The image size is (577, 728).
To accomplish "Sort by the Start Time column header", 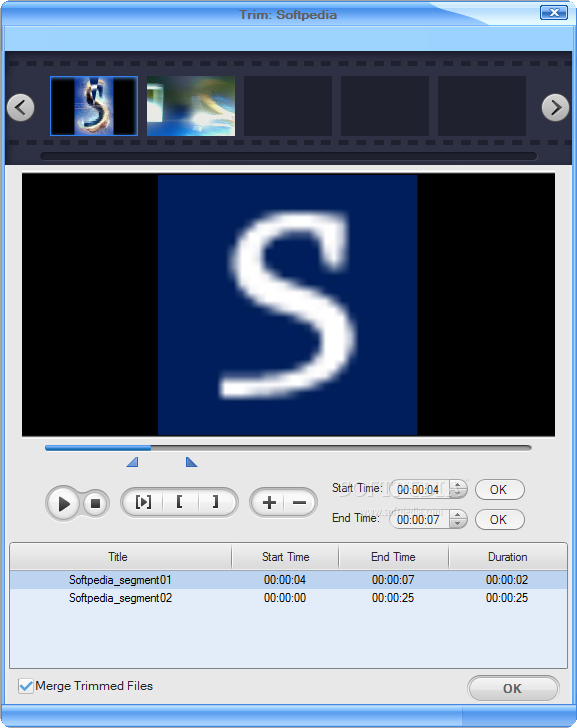I will (x=285, y=557).
